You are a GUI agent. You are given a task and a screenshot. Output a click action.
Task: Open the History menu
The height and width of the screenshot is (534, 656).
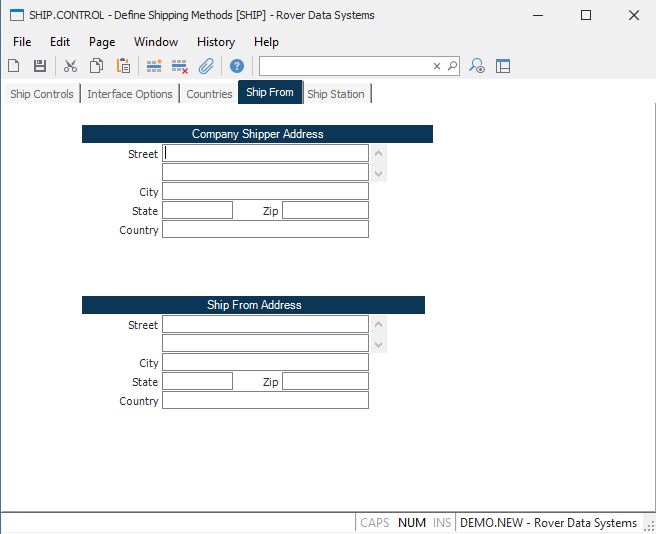215,42
